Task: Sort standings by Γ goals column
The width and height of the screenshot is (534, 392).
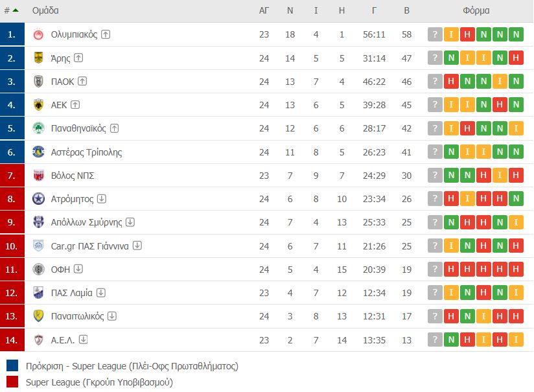Action: [375, 10]
